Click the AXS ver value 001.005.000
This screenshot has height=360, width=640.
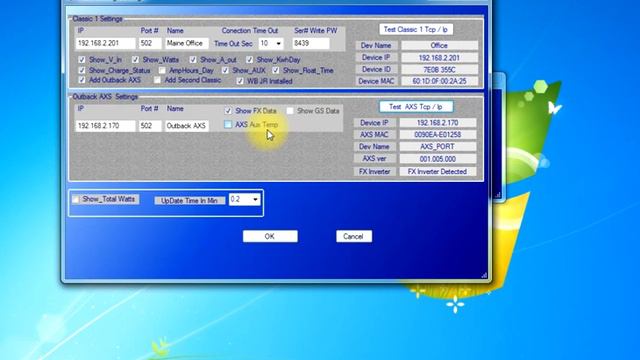[438, 159]
